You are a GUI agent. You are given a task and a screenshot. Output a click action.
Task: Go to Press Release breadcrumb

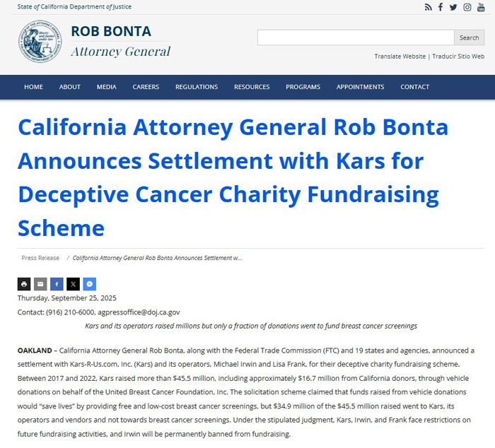point(40,258)
